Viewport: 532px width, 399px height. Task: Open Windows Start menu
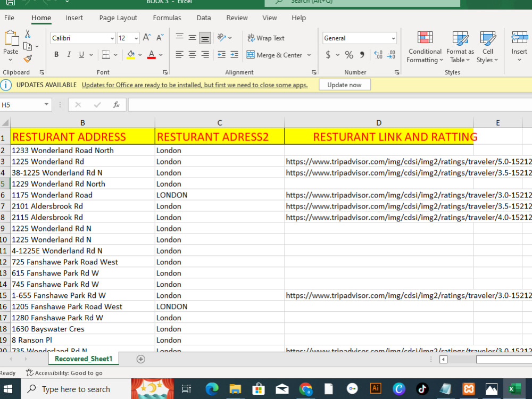(8, 389)
